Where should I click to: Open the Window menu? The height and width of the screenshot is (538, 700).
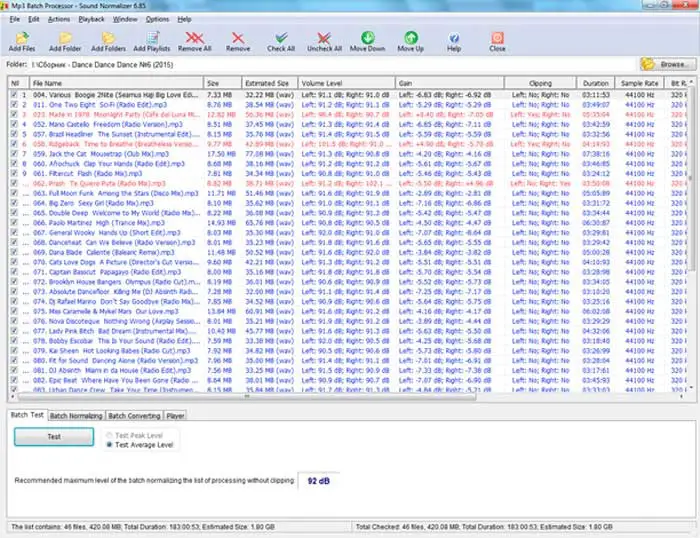click(125, 19)
